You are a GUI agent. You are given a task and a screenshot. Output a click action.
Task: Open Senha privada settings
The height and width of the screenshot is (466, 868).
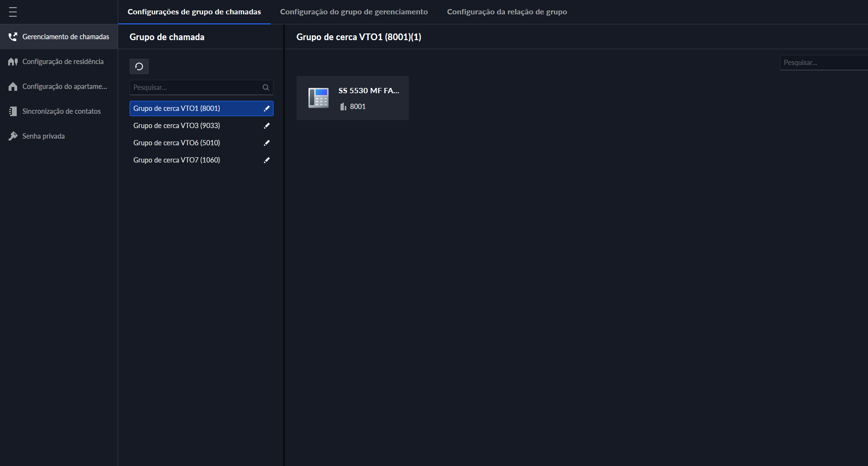(43, 136)
